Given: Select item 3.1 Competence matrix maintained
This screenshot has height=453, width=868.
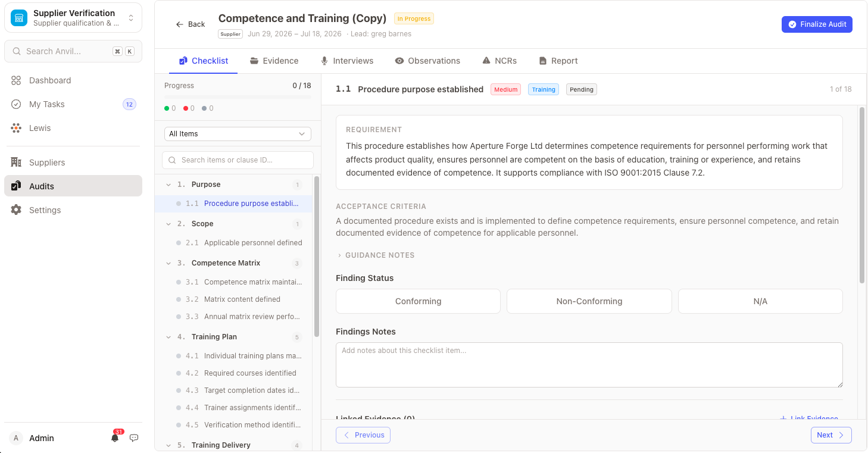Looking at the screenshot, I should coord(233,282).
